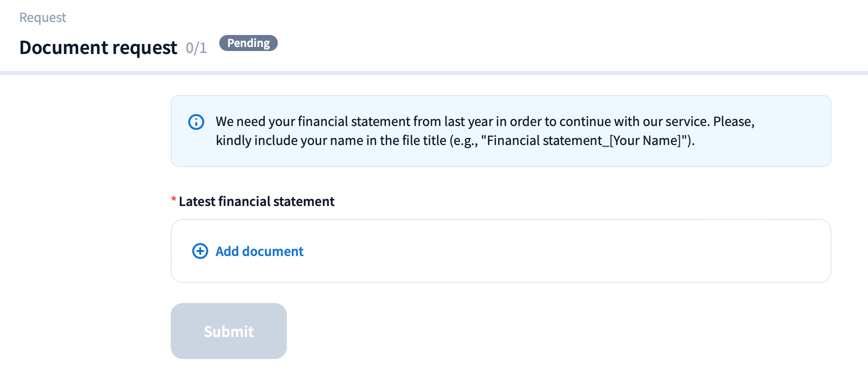
Task: Click the 0/1 completion counter
Action: (x=196, y=48)
